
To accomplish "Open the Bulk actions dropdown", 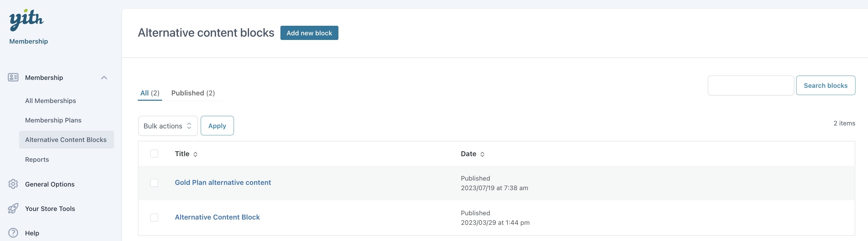I will (x=168, y=126).
